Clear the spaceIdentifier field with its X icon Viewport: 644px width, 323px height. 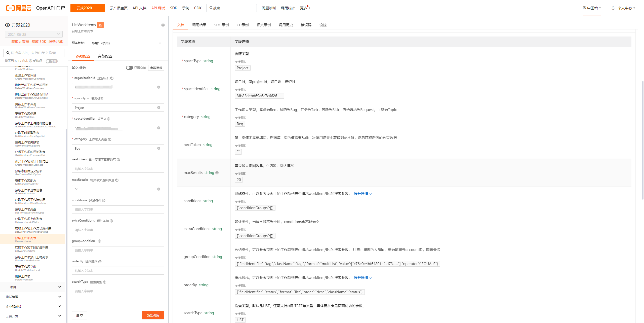pyautogui.click(x=159, y=128)
